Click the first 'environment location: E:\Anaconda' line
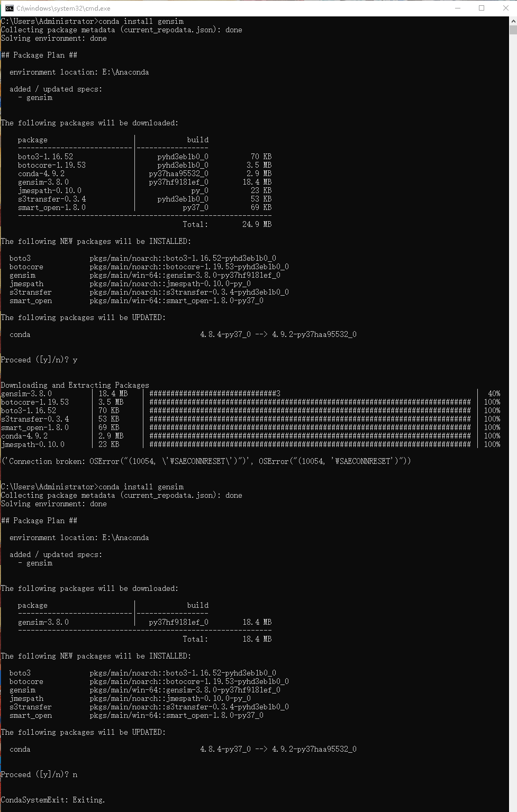517x812 pixels. click(x=79, y=72)
